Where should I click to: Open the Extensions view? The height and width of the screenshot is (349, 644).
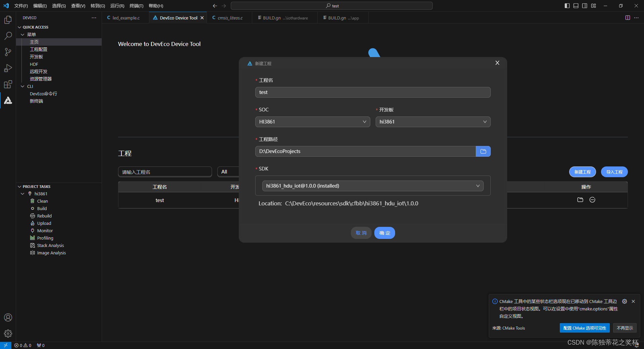(x=8, y=84)
